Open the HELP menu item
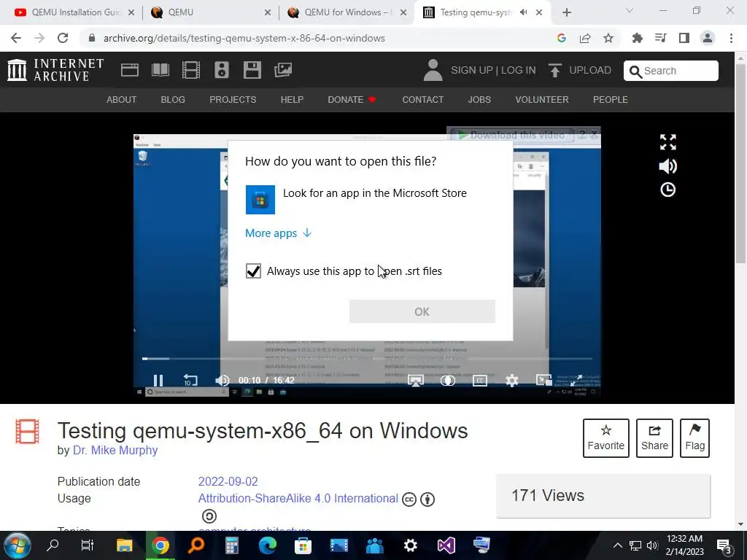 tap(292, 99)
